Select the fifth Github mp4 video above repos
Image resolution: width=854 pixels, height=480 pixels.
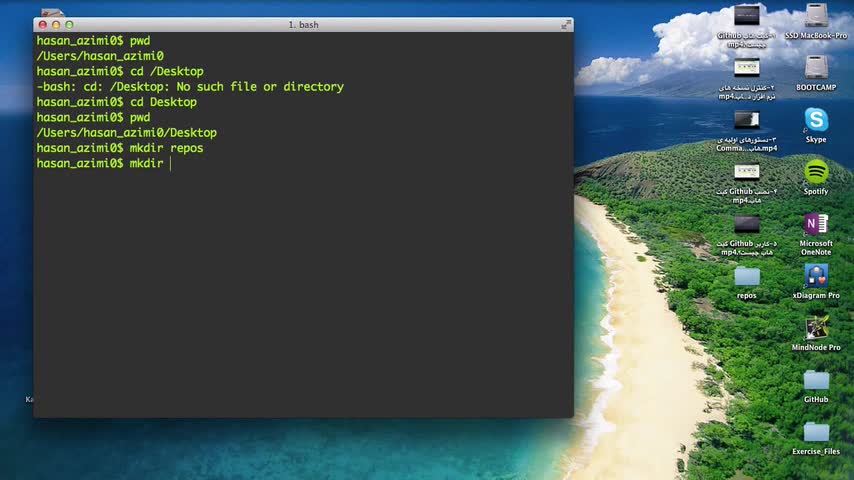point(747,224)
